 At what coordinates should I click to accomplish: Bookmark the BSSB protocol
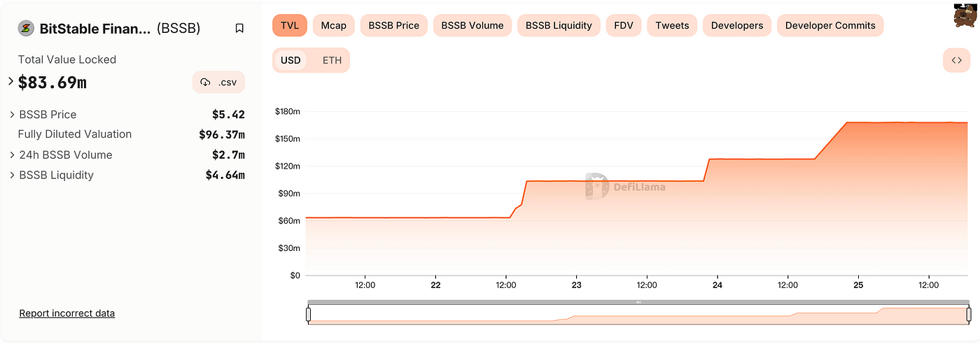pos(239,29)
